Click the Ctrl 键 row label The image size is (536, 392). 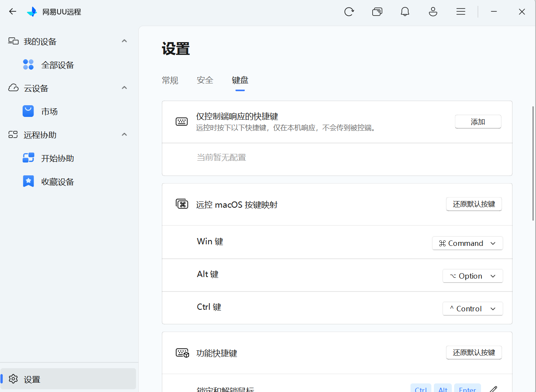[209, 307]
